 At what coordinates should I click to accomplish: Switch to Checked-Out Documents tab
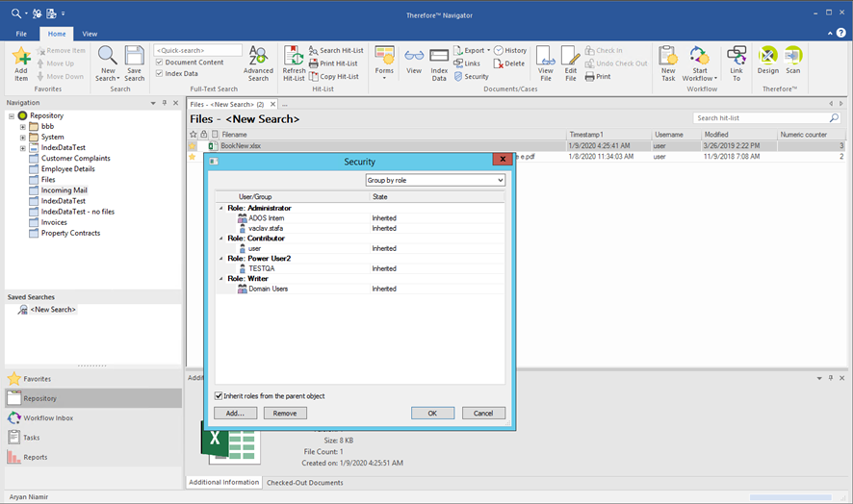(x=304, y=482)
